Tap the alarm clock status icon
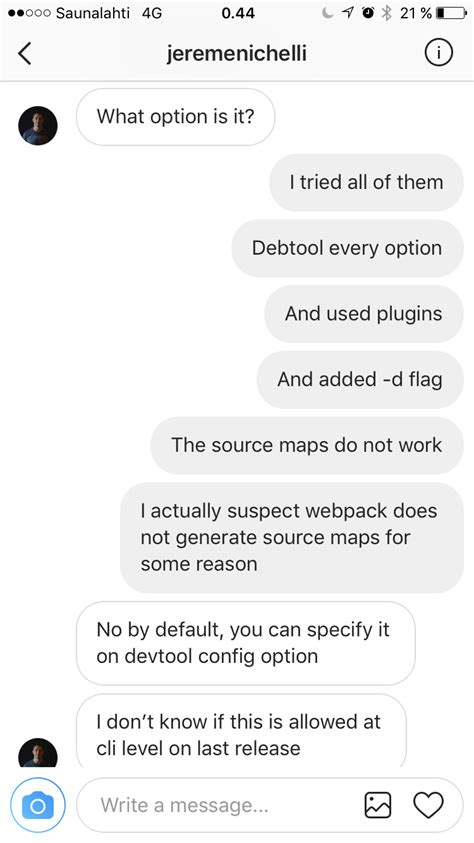This screenshot has height=843, width=474. pyautogui.click(x=369, y=13)
